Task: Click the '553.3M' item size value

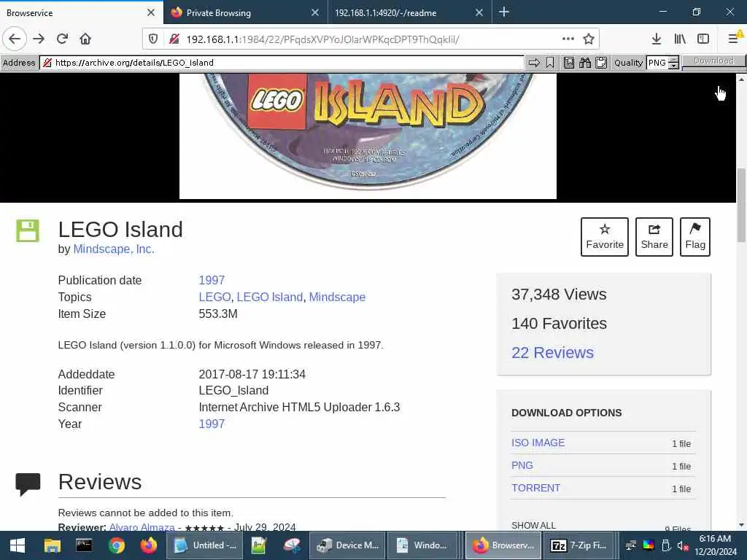Action: 218,314
